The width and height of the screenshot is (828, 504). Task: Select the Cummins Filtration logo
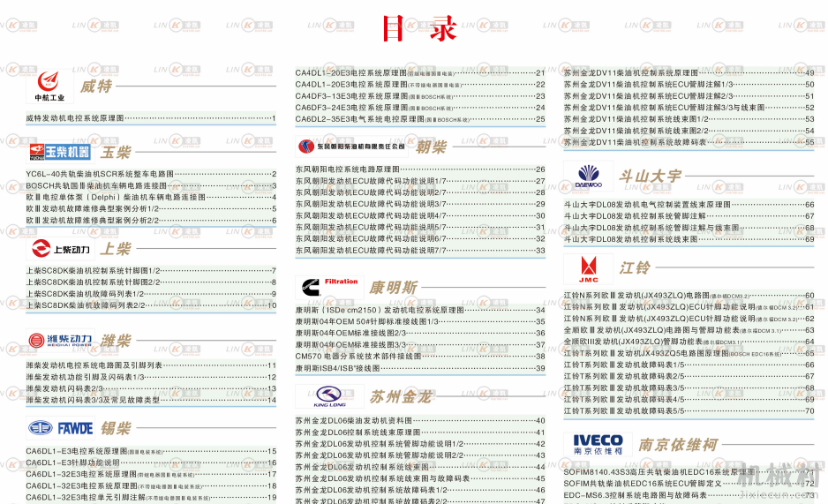tap(329, 287)
